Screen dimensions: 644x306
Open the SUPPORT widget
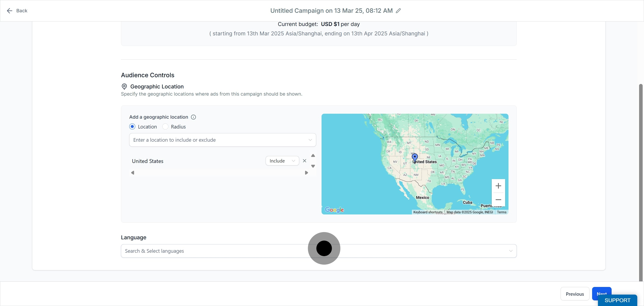617,300
